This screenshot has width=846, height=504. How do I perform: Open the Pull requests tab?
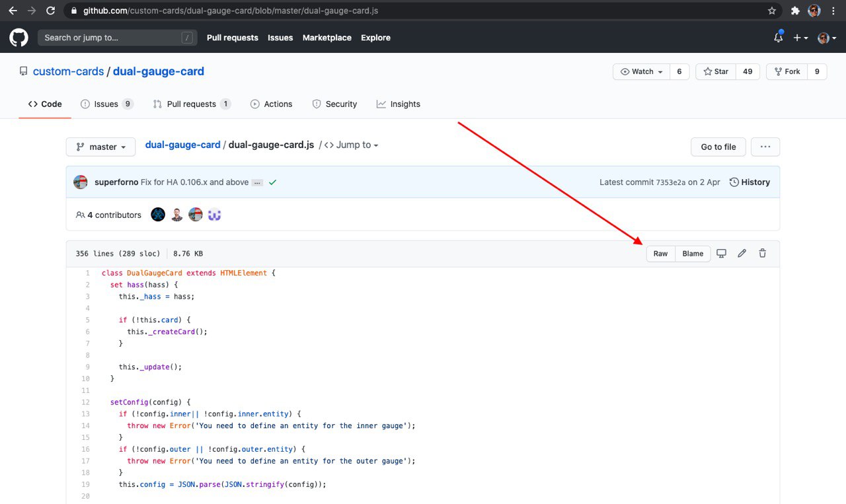pyautogui.click(x=191, y=104)
